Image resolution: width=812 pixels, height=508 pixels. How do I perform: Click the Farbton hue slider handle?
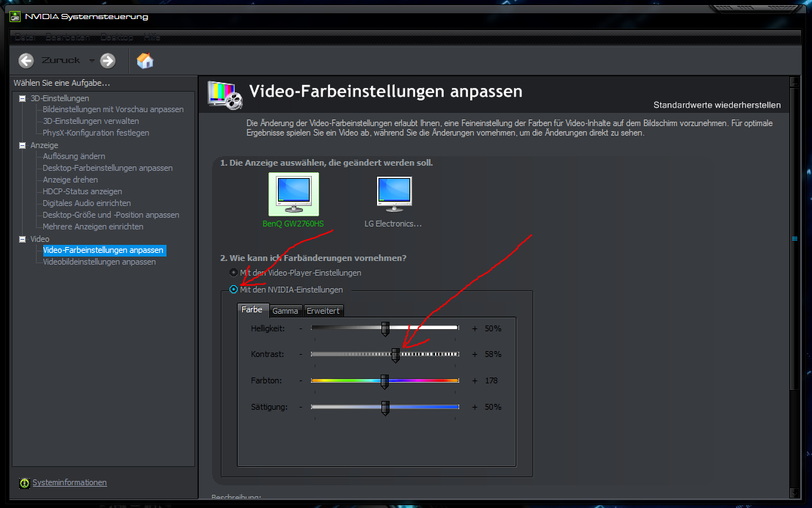[x=385, y=381]
